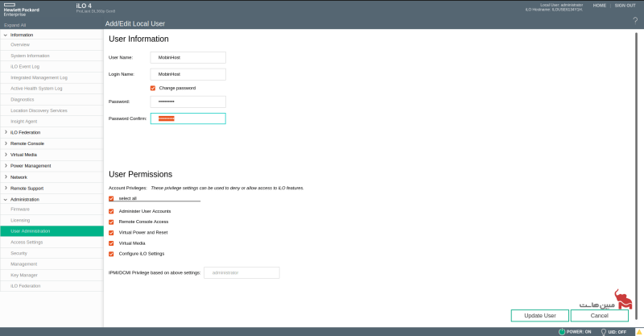Expand the Remote Console section
This screenshot has height=336, width=644.
[6, 143]
